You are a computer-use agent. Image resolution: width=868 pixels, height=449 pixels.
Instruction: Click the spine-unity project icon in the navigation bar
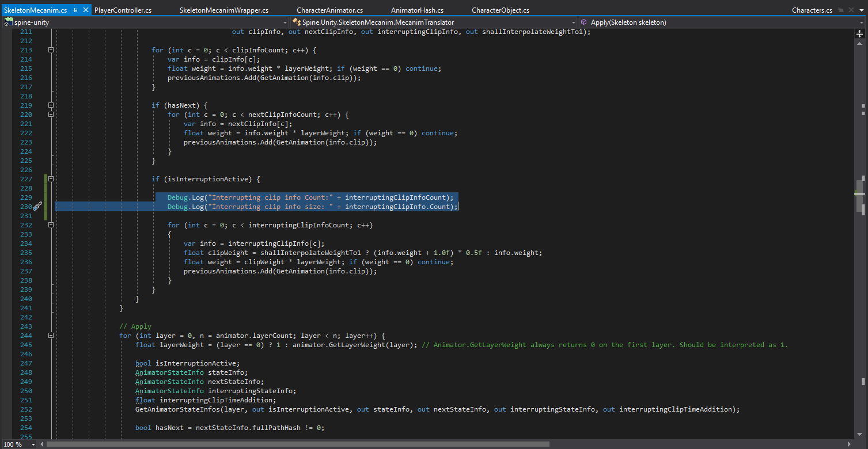(x=8, y=21)
